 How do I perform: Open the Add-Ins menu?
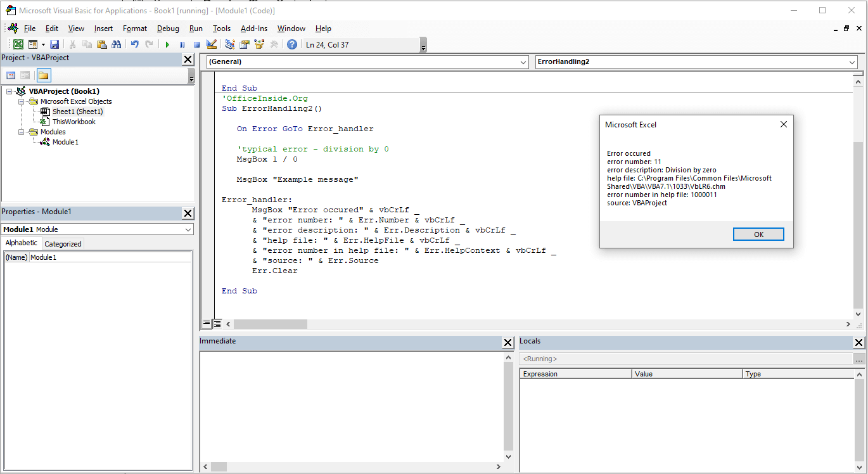pyautogui.click(x=253, y=29)
